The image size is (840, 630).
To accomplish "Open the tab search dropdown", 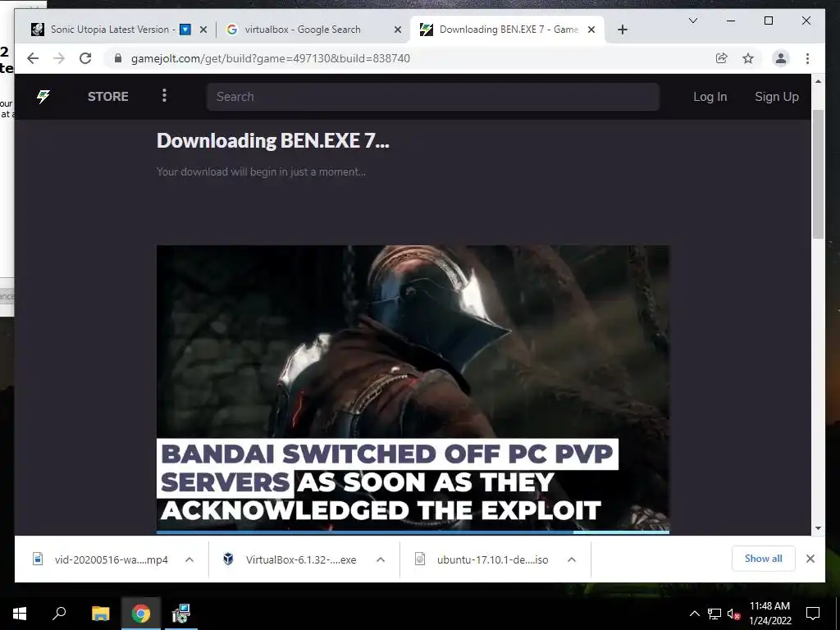I will (692, 21).
